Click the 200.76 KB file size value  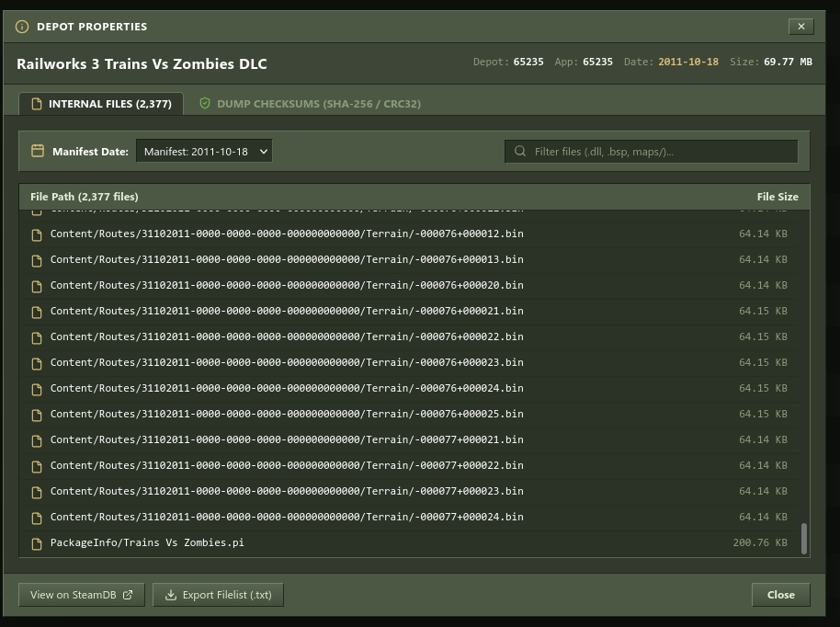click(760, 542)
